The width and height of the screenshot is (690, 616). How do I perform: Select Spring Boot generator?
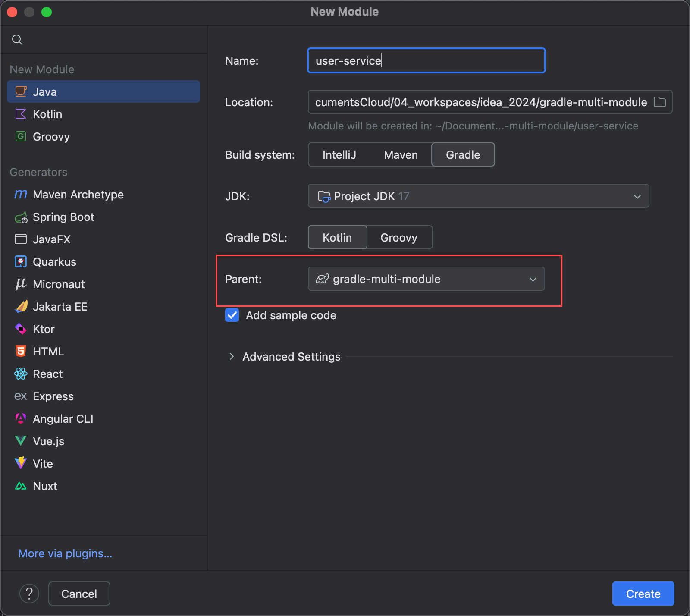click(103, 217)
